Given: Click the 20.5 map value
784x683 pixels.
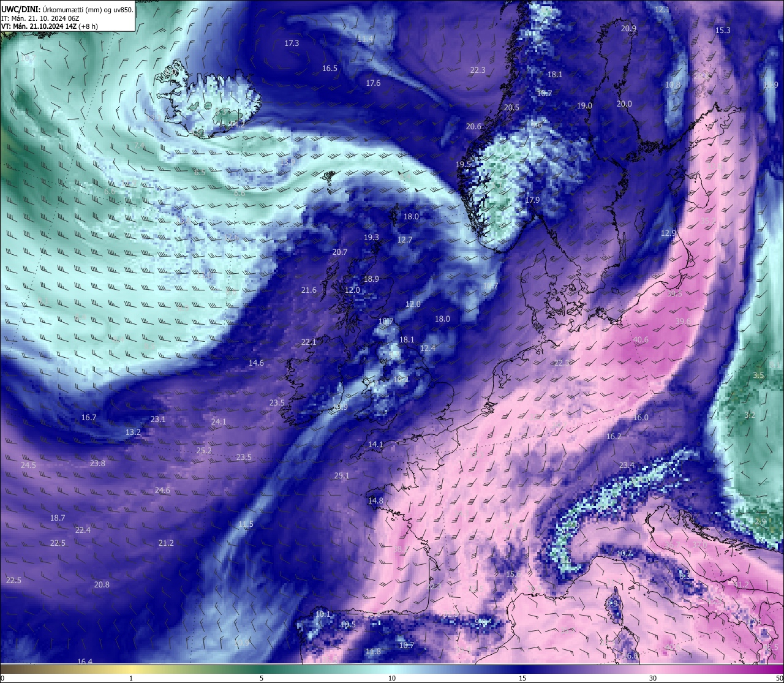Looking at the screenshot, I should pos(511,108).
